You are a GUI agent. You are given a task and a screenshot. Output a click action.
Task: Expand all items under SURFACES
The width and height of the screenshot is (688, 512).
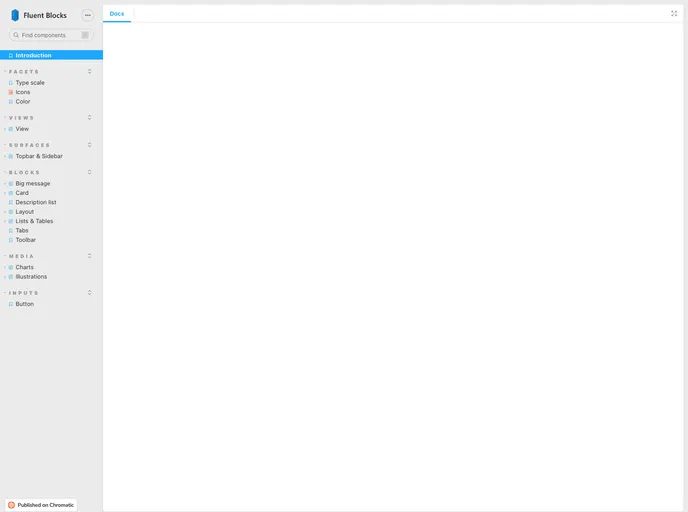pyautogui.click(x=90, y=145)
